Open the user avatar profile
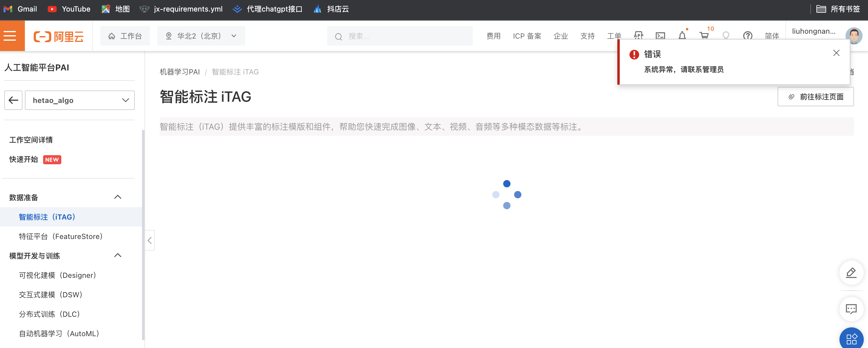Viewport: 868px width, 348px height. coord(854,36)
